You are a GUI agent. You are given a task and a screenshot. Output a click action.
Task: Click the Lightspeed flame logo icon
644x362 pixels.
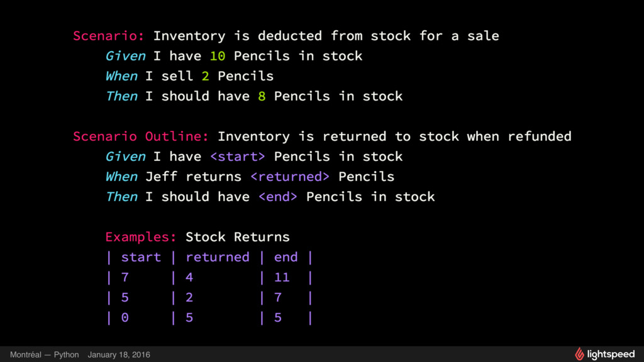[x=579, y=354]
